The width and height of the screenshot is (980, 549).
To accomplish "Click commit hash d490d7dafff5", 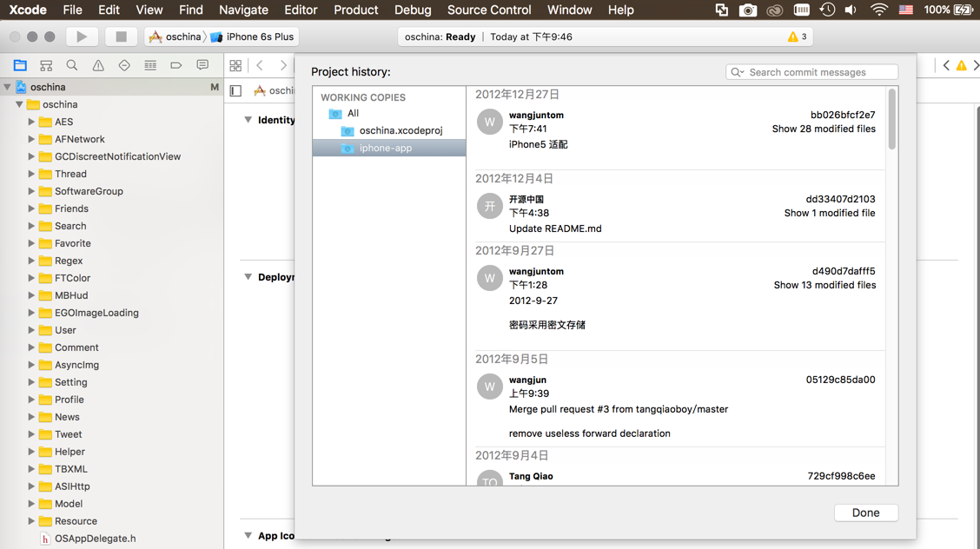I will pyautogui.click(x=843, y=271).
